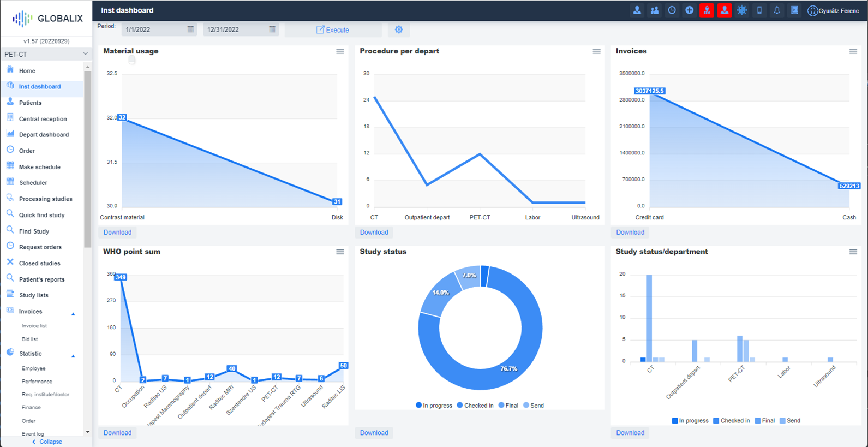Image resolution: width=868 pixels, height=447 pixels.
Task: Toggle Checked in legend in Study status donut
Action: point(475,406)
